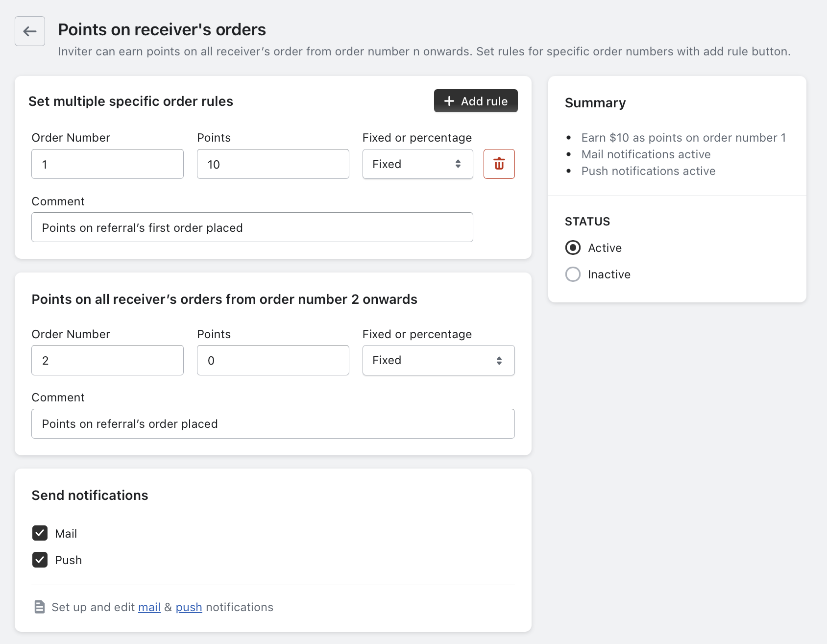827x644 pixels.
Task: Click the Points field showing 0
Action: 273,361
